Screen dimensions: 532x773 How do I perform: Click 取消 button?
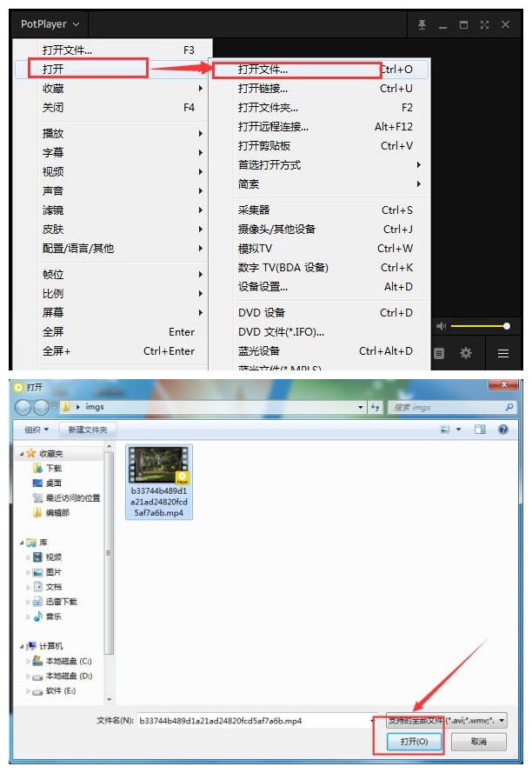479,742
